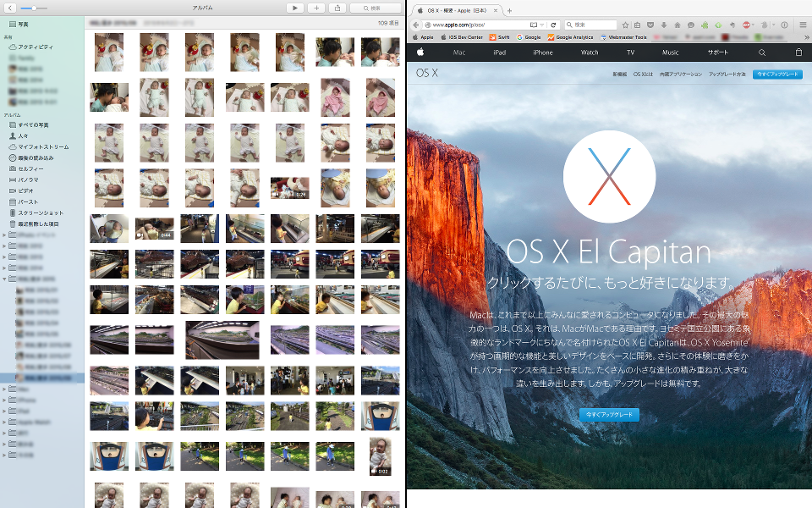
Task: Open マイフォトストリーム album
Action: pos(39,146)
